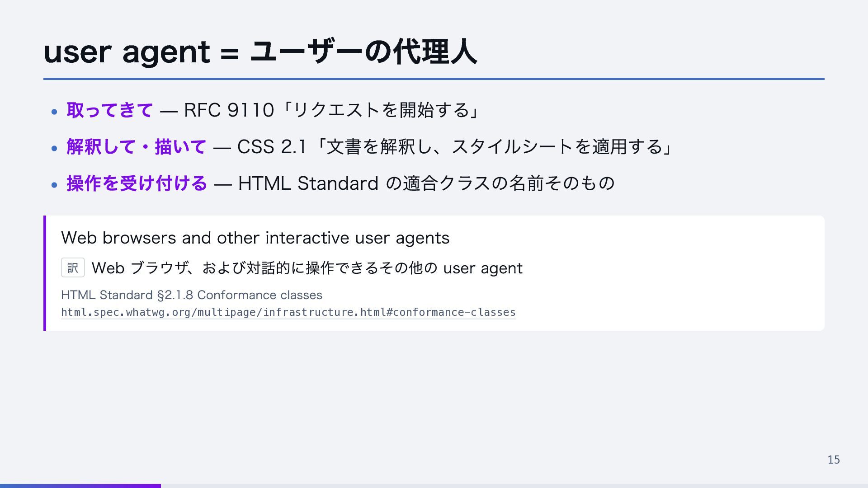Click the purple text 操作を受け付ける
This screenshot has width=868, height=488.
137,183
